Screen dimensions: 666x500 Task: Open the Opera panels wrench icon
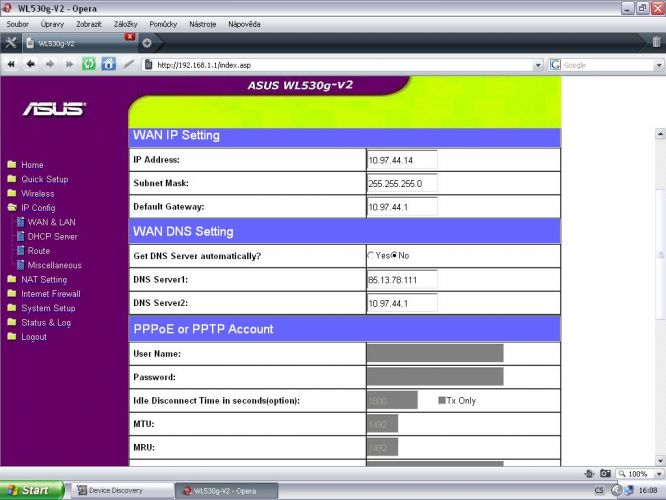tap(11, 42)
